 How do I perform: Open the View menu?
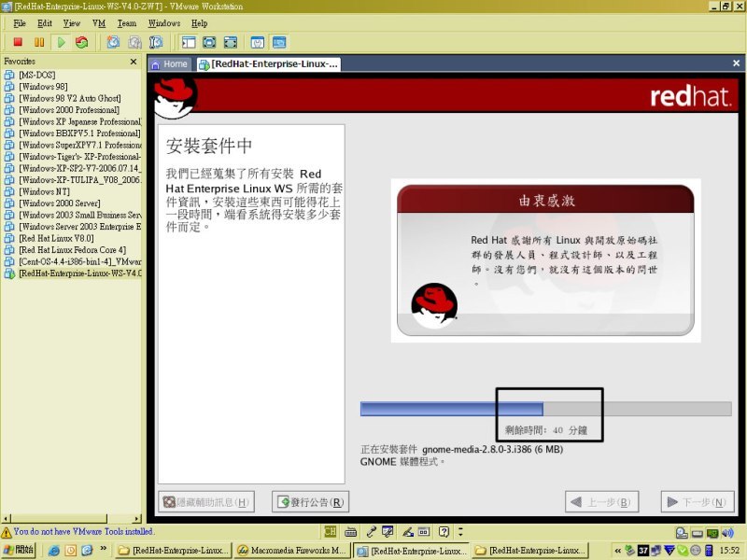pos(72,23)
